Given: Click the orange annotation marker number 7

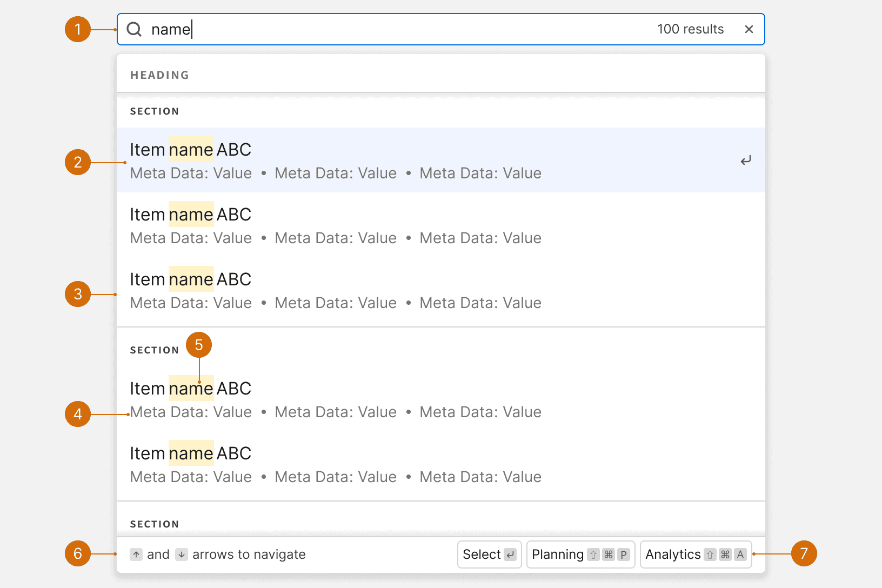Looking at the screenshot, I should click(x=804, y=553).
